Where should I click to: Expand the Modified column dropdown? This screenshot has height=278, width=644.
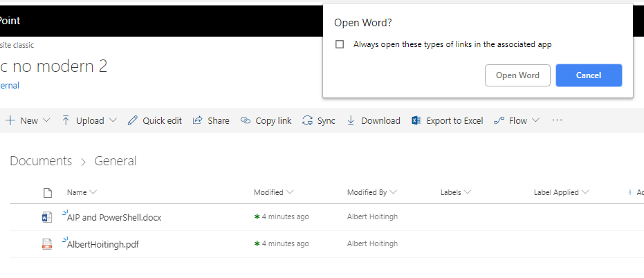click(290, 192)
